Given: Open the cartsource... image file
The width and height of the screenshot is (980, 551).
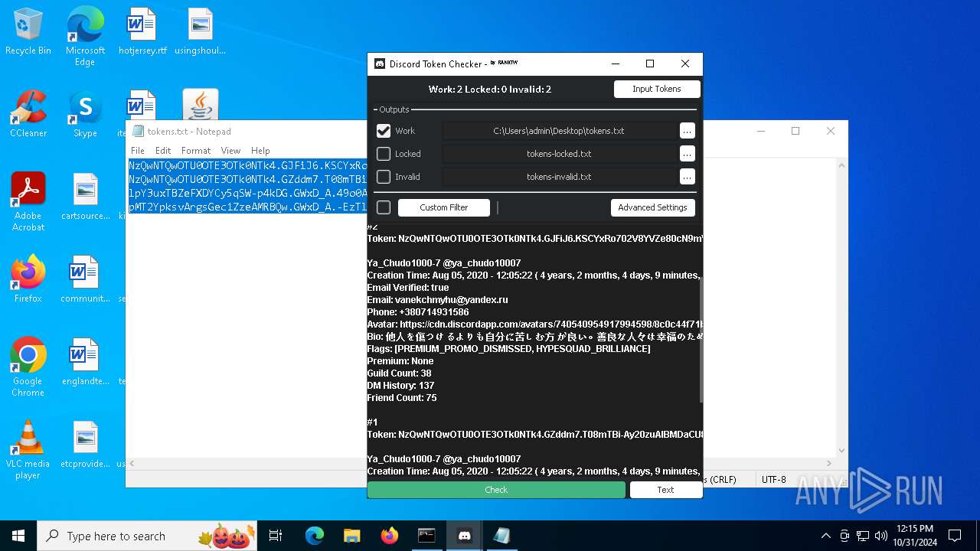Looking at the screenshot, I should [85, 197].
